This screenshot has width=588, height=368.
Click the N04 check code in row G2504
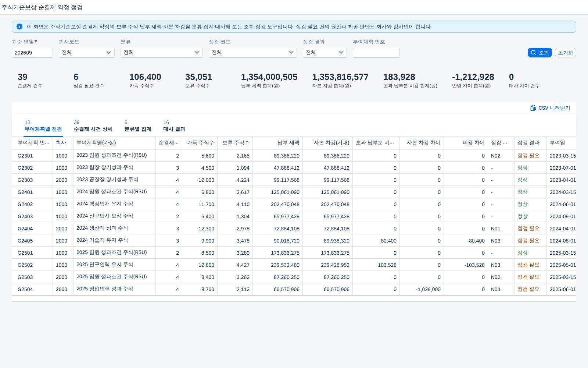tap(496, 289)
